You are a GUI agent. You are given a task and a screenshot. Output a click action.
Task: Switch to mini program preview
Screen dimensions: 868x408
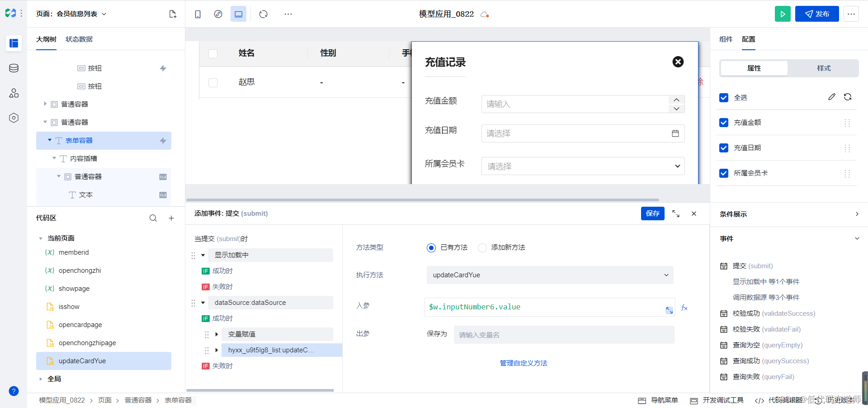[x=218, y=14]
